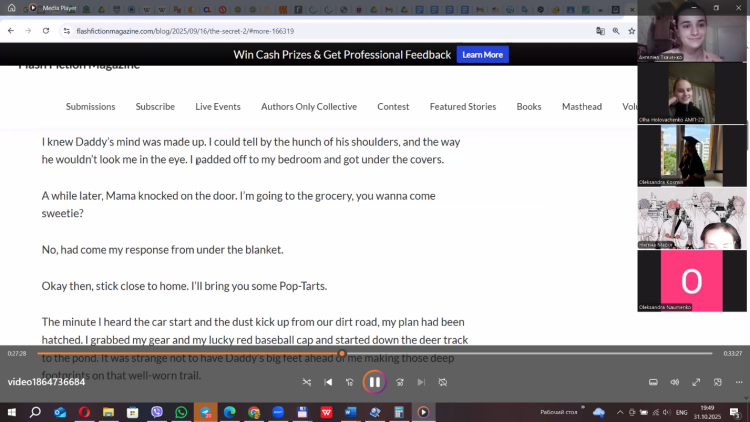The width and height of the screenshot is (750, 422).
Task: Go to next track in Media Player
Action: (421, 382)
